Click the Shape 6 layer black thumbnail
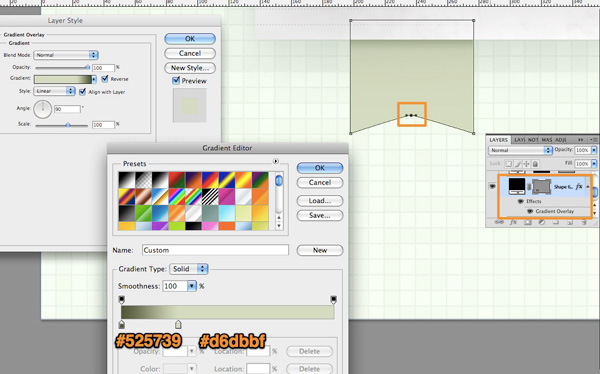Viewport: 600px width, 374px height. point(517,186)
